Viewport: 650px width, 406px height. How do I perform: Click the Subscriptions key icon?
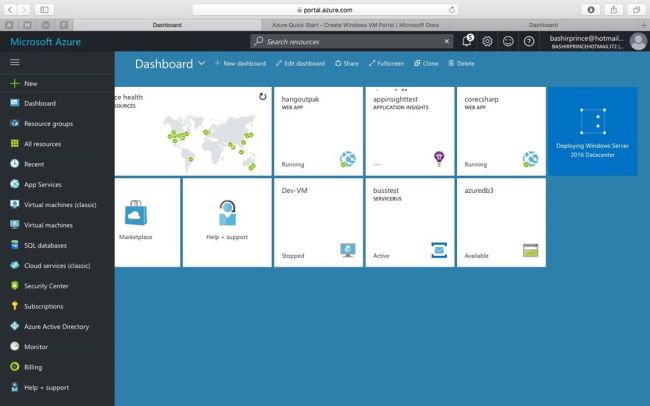coord(15,306)
